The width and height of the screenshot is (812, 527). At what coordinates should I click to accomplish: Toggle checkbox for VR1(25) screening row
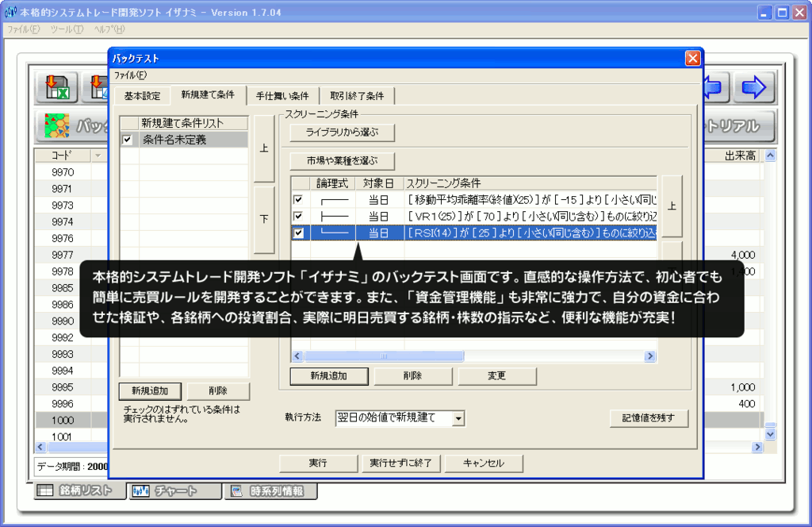coord(298,216)
